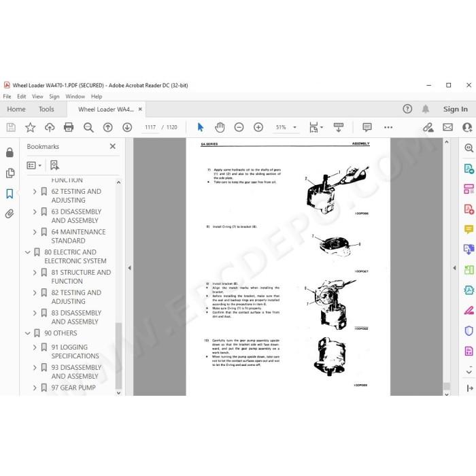Click the document vertical scrollbar thumb
The image size is (476, 476).
(447, 386)
